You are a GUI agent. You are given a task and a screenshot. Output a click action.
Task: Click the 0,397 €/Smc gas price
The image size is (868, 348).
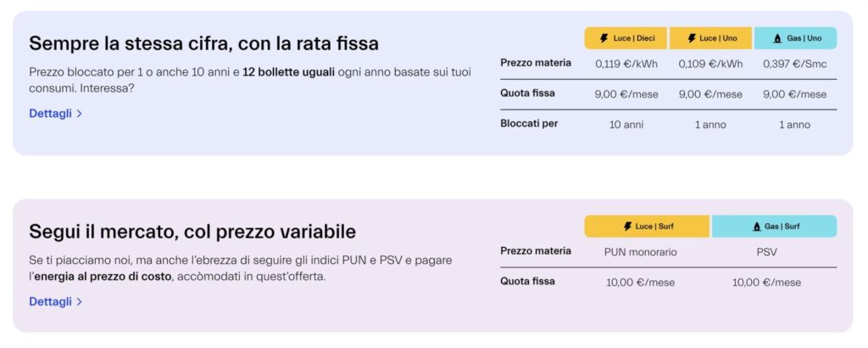coord(794,64)
